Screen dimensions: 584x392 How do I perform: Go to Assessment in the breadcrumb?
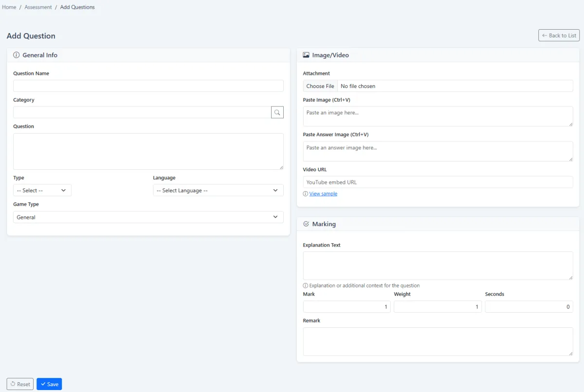(x=38, y=7)
